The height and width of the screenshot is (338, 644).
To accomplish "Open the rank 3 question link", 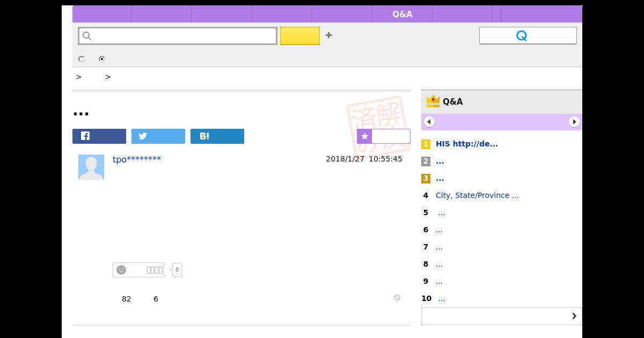I will click(x=440, y=178).
